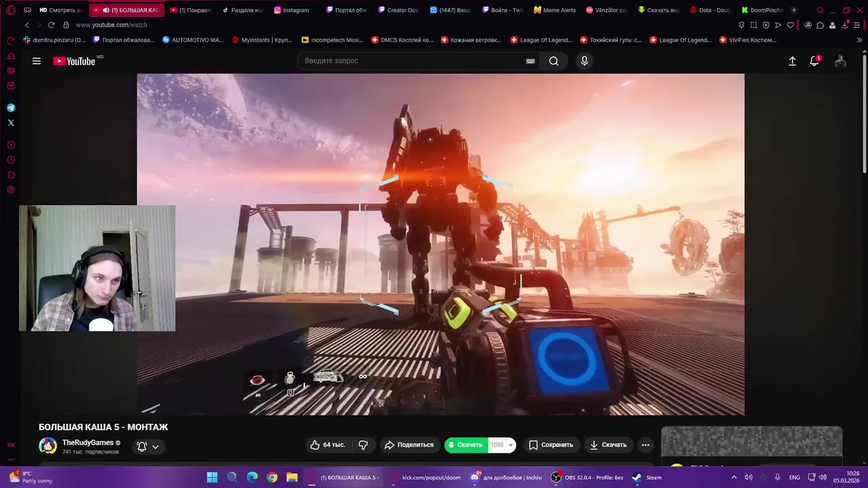Open TheRudyGames channel avatar
868x488 pixels.
pyautogui.click(x=47, y=445)
